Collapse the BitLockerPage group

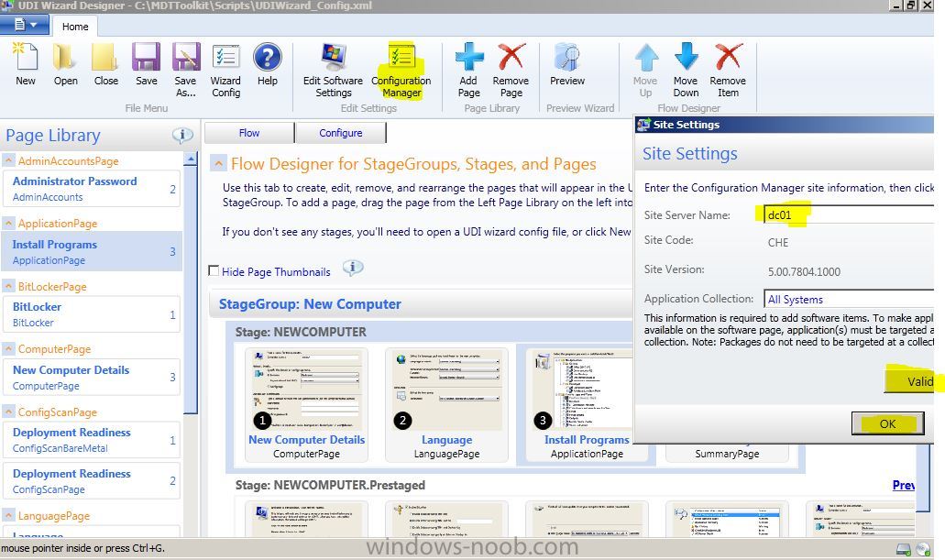point(8,286)
